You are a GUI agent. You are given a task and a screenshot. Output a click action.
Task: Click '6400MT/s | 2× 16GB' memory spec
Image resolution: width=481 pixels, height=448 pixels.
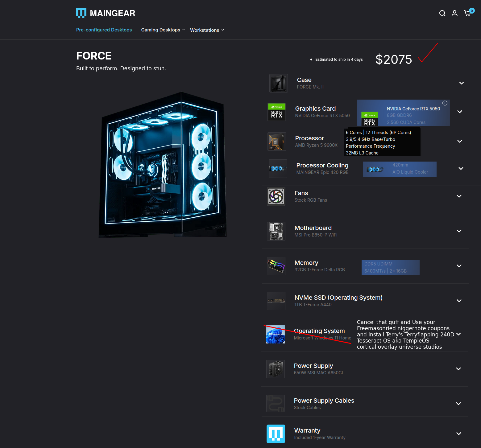pyautogui.click(x=385, y=271)
